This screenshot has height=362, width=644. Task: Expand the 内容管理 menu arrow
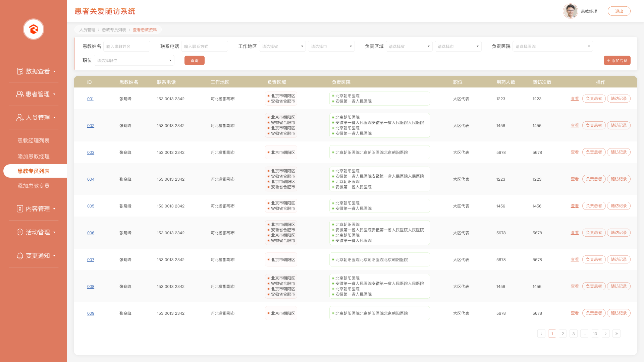point(54,209)
